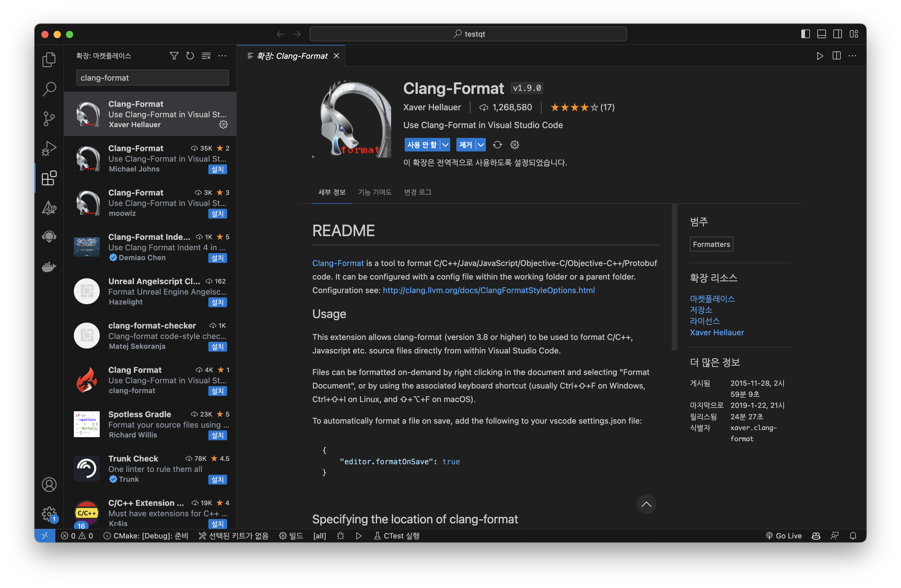This screenshot has height=588, width=901.
Task: Open the Search view in activity bar
Action: pos(49,89)
